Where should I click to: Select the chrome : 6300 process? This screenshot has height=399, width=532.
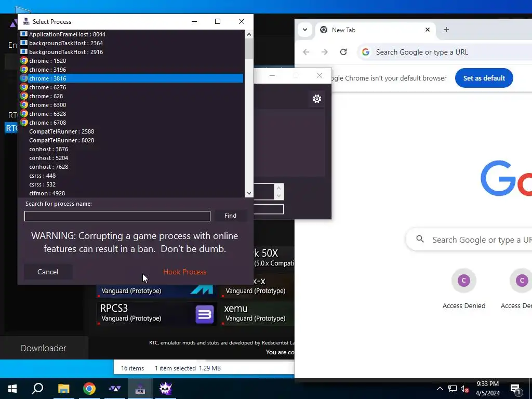tap(131, 105)
